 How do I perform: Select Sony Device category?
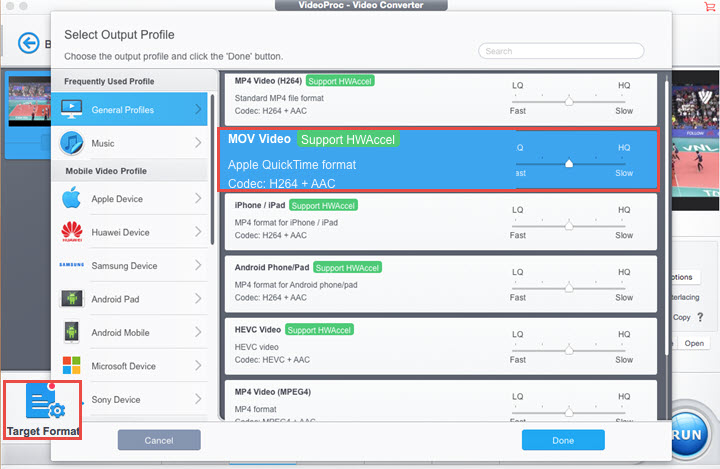[129, 399]
